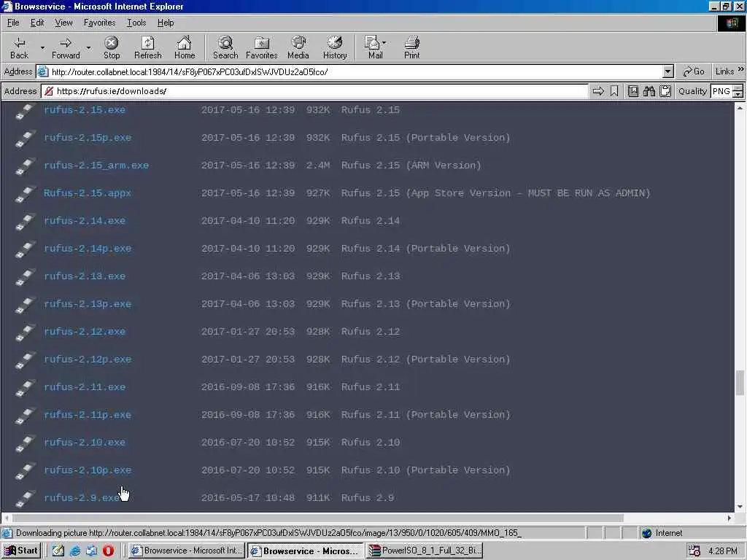The width and height of the screenshot is (747, 560).
Task: Click the vertical scrollbar thumb
Action: 740,382
